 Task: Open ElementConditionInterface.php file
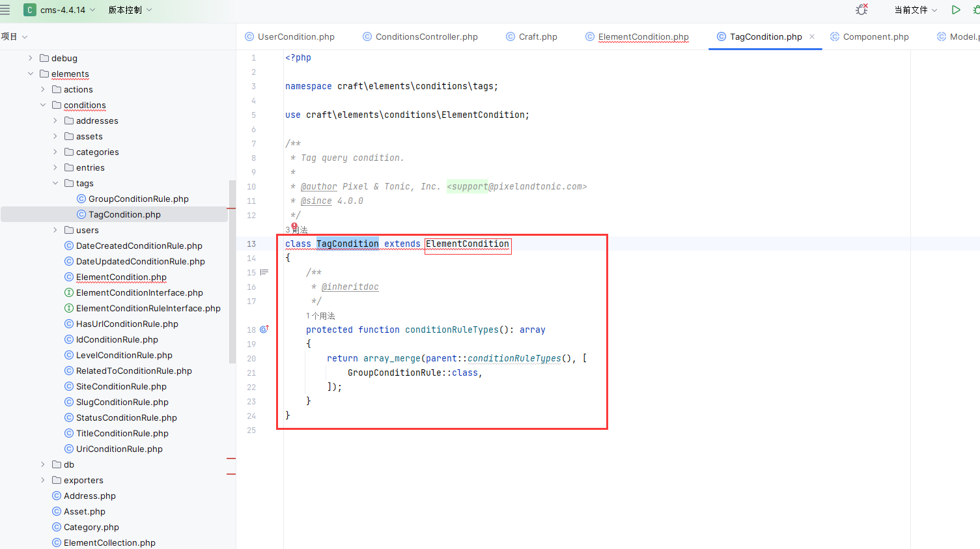pyautogui.click(x=133, y=292)
